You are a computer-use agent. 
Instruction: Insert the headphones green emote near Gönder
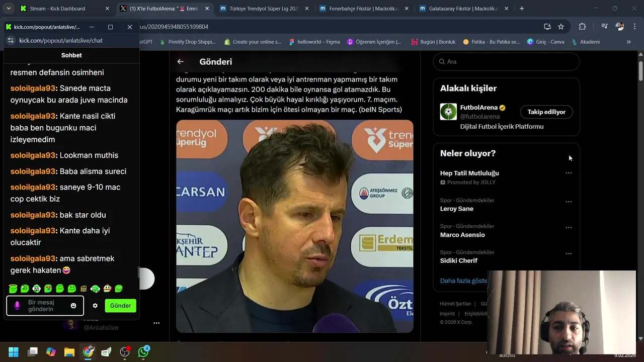[x=95, y=289]
